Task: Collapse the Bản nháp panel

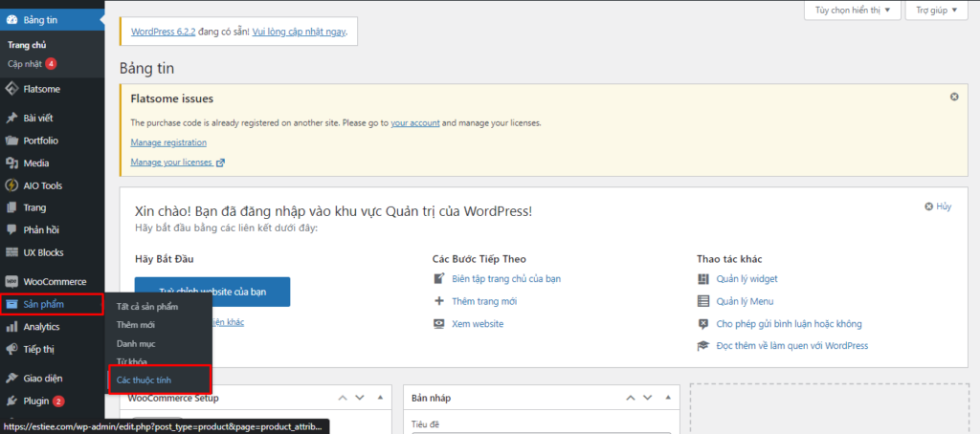Action: (x=667, y=398)
